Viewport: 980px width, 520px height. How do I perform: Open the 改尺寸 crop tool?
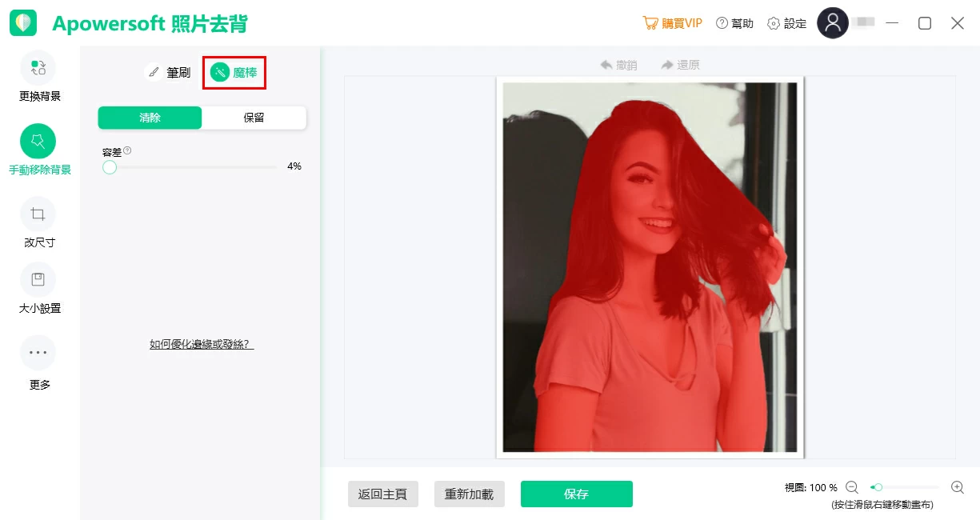38,222
